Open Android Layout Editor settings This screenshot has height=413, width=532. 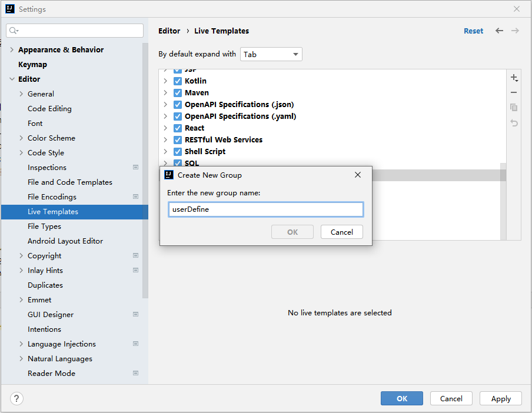65,241
